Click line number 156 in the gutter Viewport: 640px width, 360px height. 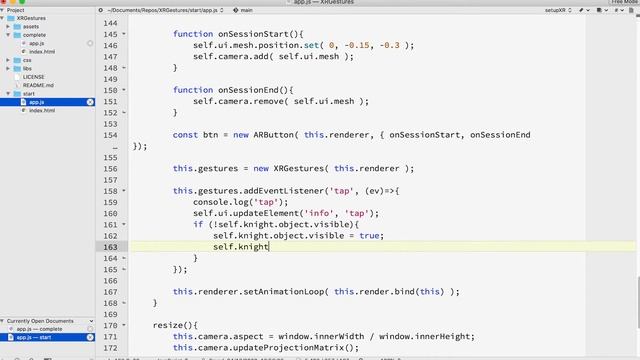click(110, 169)
